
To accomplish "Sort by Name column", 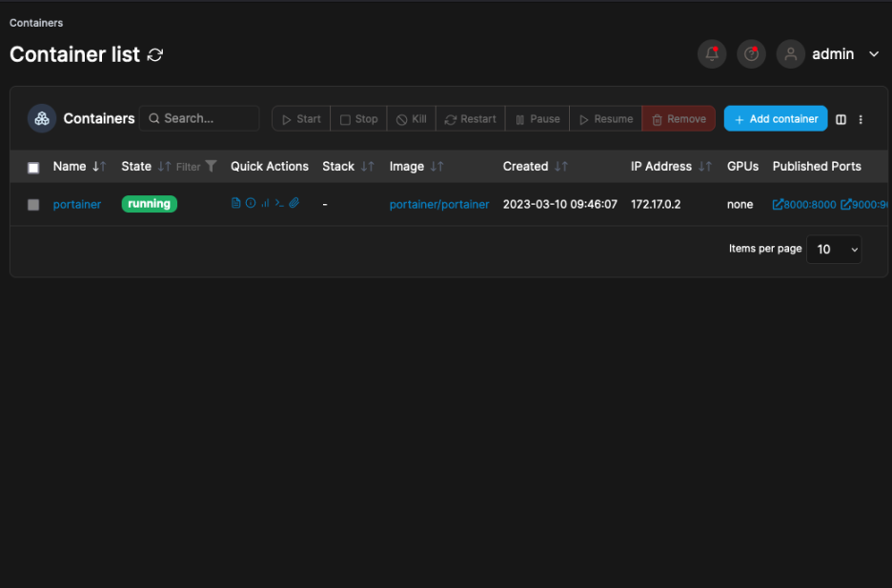I will tap(79, 167).
